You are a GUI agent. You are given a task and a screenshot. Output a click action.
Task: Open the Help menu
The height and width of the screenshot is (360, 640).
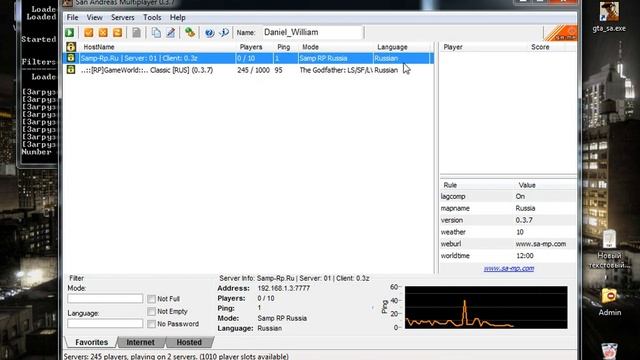178,18
